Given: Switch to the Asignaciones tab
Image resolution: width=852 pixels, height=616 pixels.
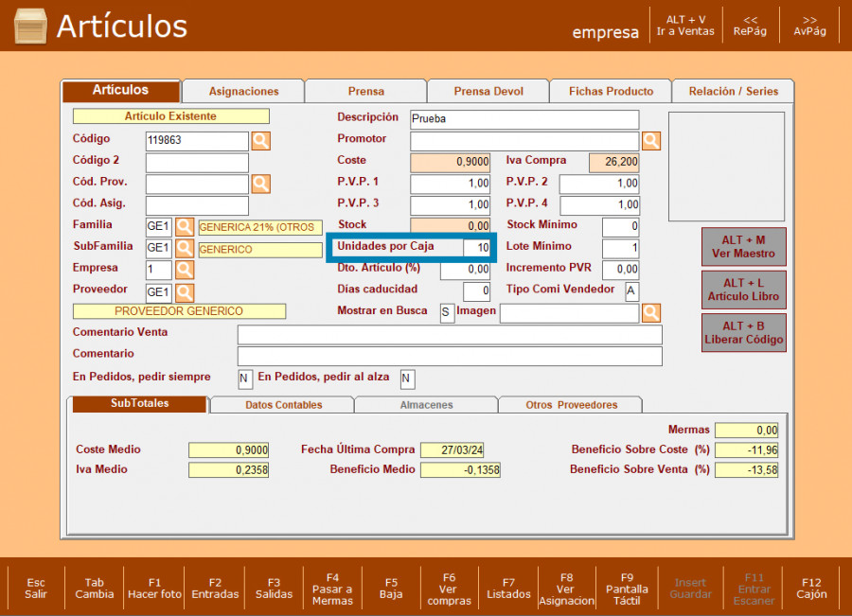Looking at the screenshot, I should [243, 92].
